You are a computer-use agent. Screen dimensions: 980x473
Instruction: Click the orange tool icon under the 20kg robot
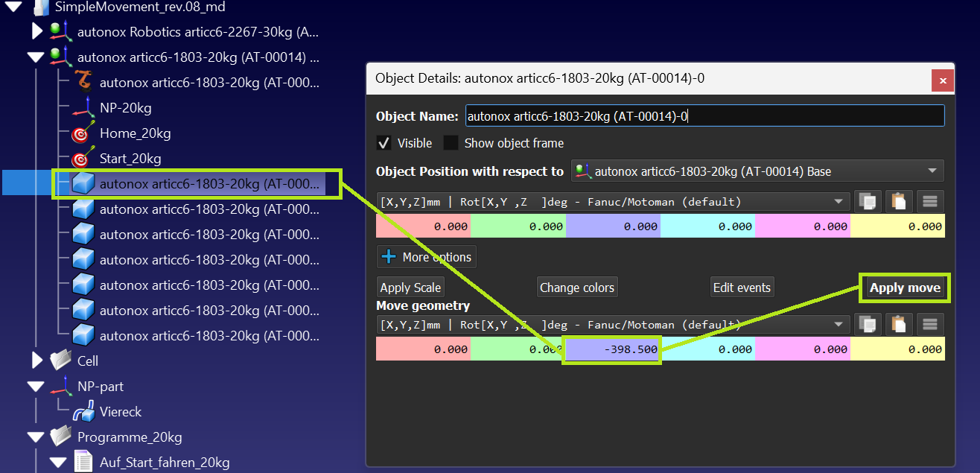click(83, 81)
